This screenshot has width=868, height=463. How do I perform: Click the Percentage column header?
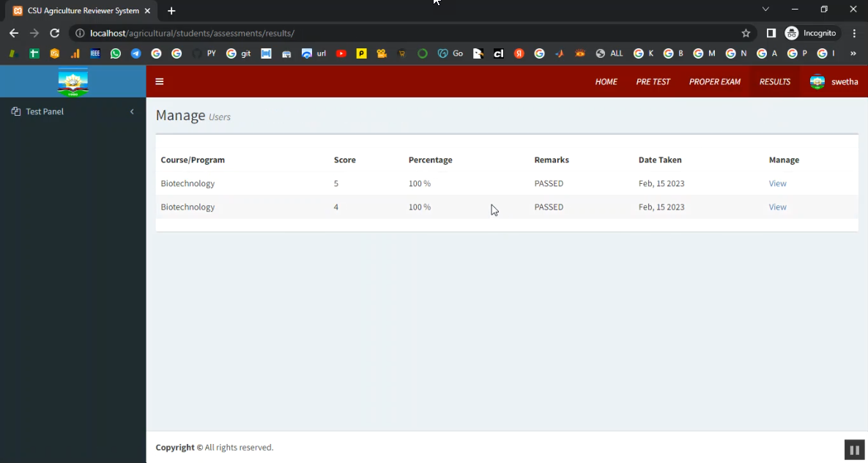430,160
